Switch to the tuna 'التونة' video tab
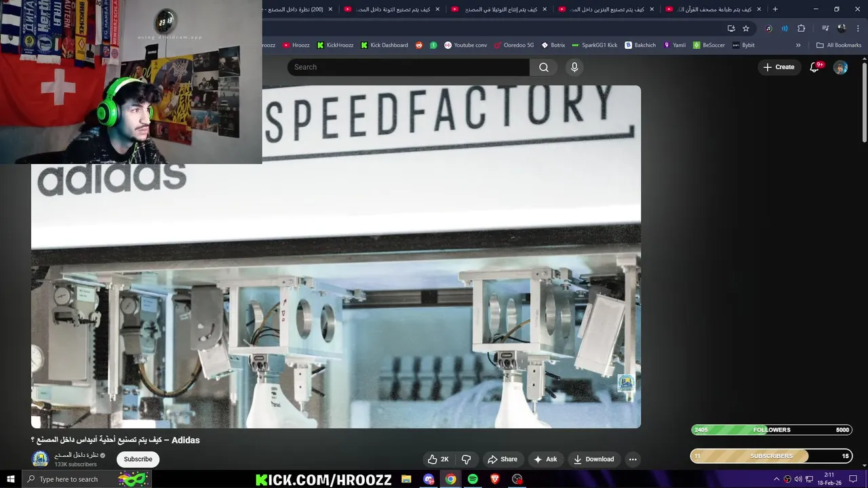This screenshot has height=488, width=868. pos(392,9)
